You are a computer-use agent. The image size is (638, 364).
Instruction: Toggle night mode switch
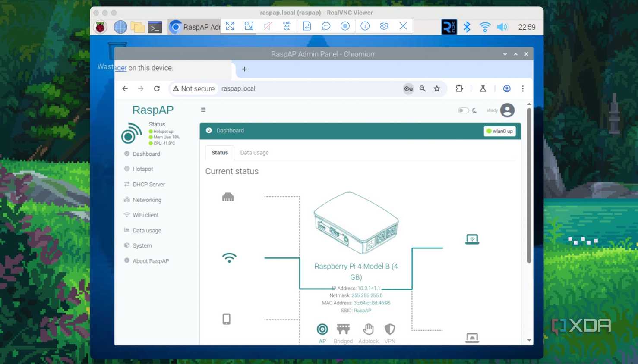[463, 110]
